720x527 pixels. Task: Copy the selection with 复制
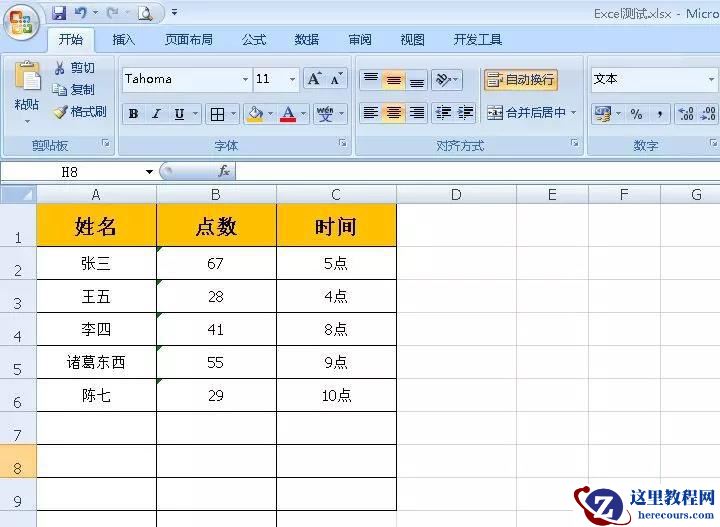pyautogui.click(x=73, y=90)
